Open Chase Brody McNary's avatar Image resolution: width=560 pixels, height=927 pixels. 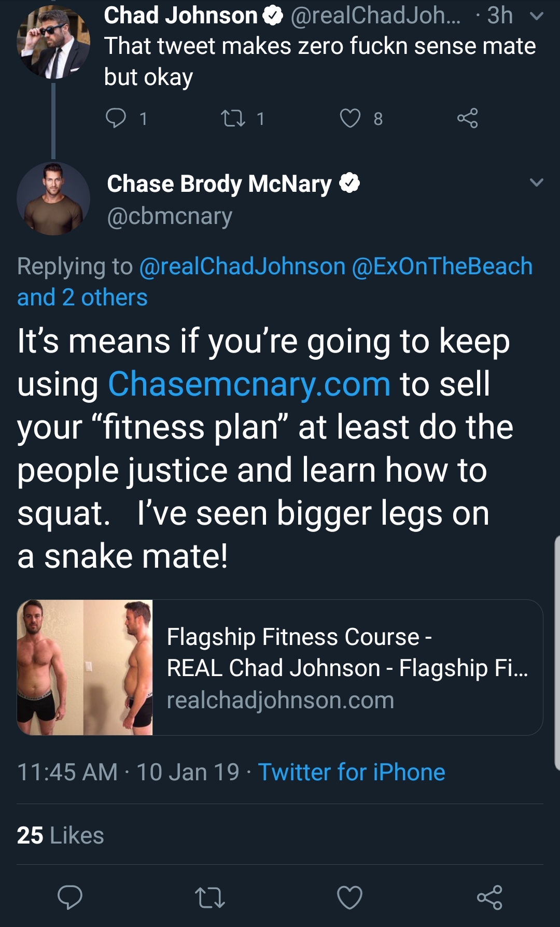pos(53,199)
